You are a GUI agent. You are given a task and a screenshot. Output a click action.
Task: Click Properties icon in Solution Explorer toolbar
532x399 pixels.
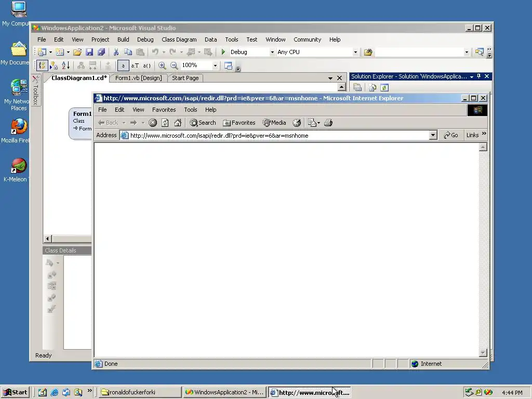click(357, 88)
